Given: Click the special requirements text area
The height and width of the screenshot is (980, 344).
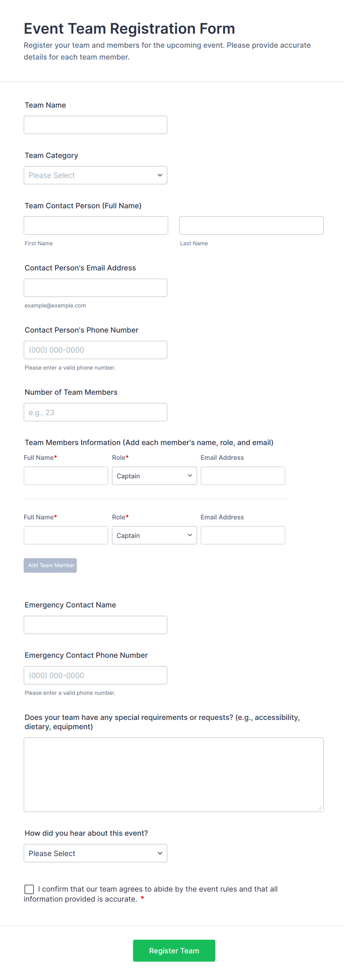Looking at the screenshot, I should (173, 775).
